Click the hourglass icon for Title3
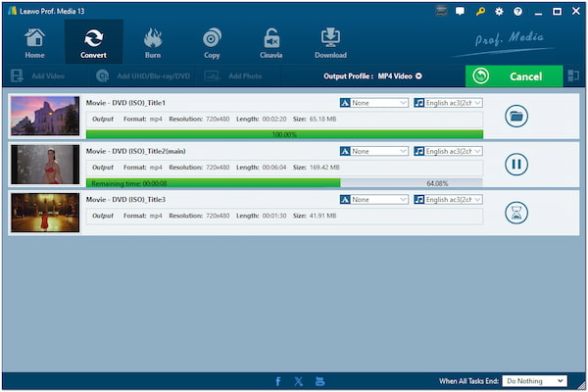This screenshot has width=588, height=392. pos(516,213)
